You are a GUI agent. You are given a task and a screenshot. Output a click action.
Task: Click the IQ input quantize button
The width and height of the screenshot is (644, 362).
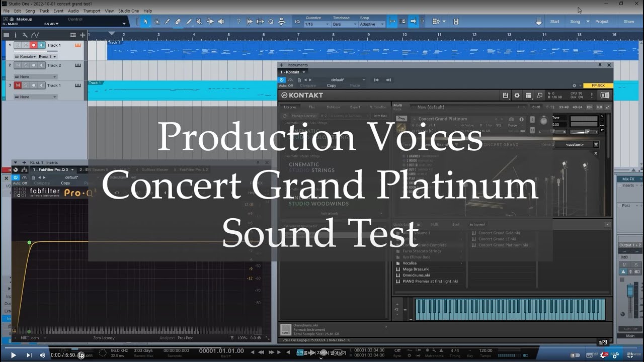pyautogui.click(x=297, y=22)
